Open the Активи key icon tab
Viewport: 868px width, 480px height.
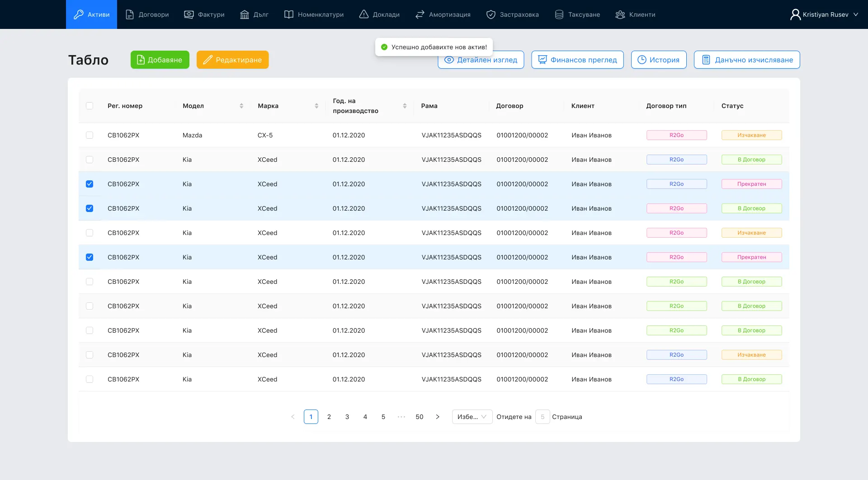pyautogui.click(x=91, y=14)
